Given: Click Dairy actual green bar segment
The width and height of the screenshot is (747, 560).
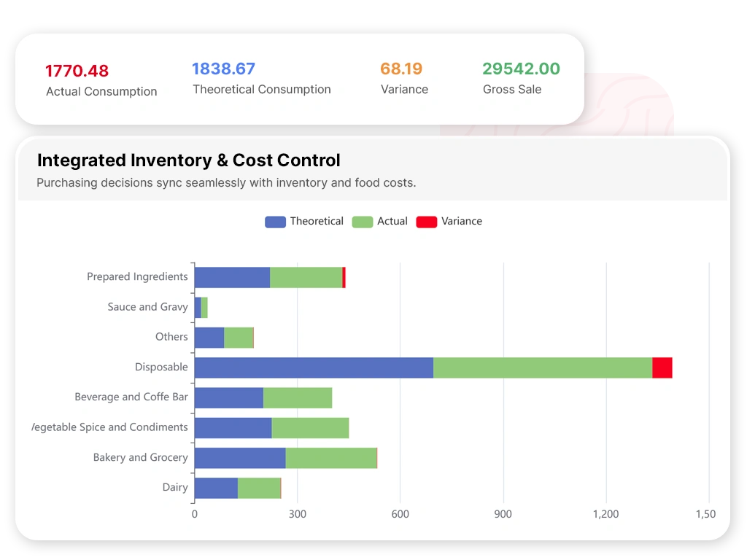Looking at the screenshot, I should pyautogui.click(x=259, y=488).
